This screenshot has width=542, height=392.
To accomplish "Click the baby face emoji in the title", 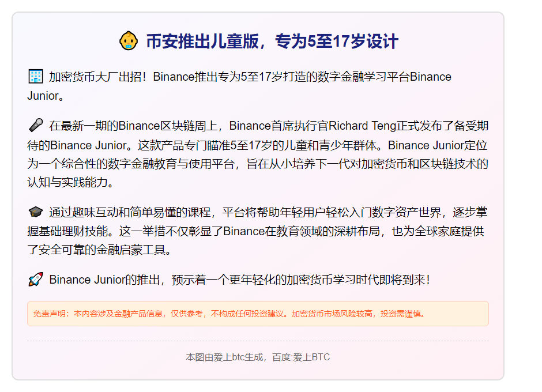I will pos(129,41).
